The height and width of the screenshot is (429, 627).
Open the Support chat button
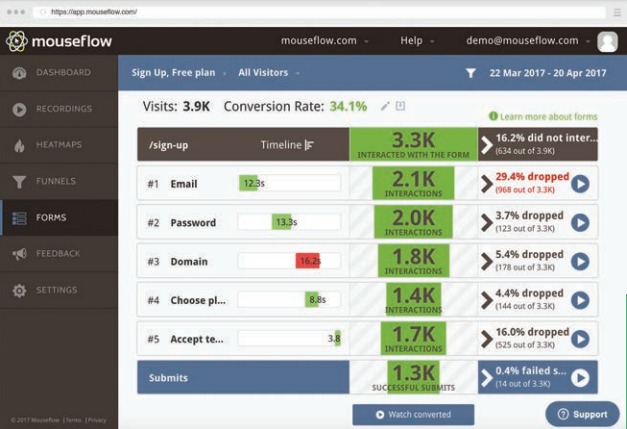582,414
